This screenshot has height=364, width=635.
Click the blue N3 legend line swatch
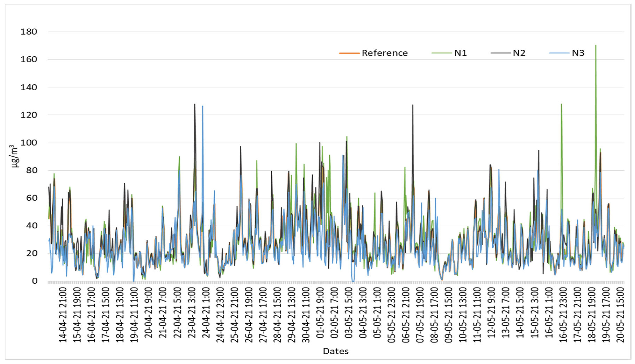click(x=559, y=53)
